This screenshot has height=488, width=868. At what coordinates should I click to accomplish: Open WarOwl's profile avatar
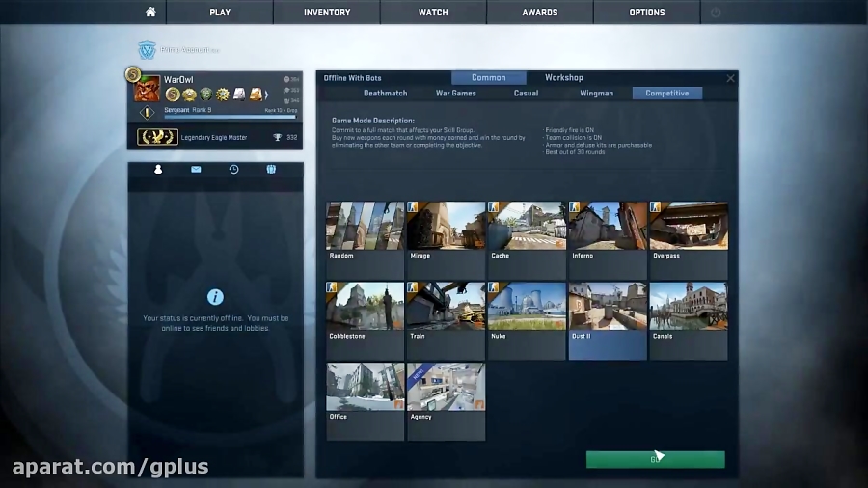click(148, 89)
